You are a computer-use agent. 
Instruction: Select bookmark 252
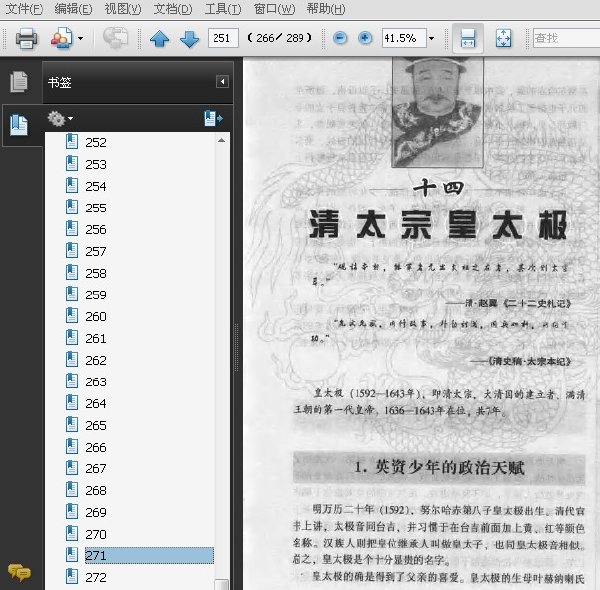tap(96, 142)
